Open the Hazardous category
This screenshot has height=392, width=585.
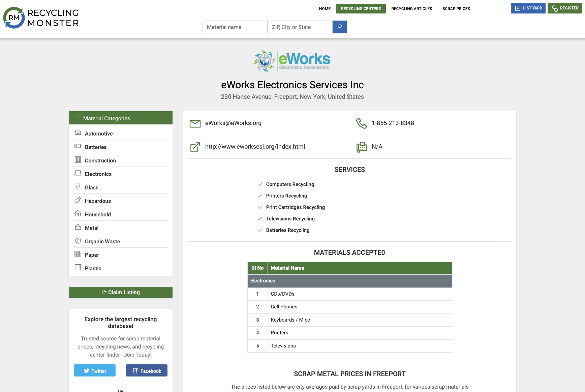coord(98,201)
